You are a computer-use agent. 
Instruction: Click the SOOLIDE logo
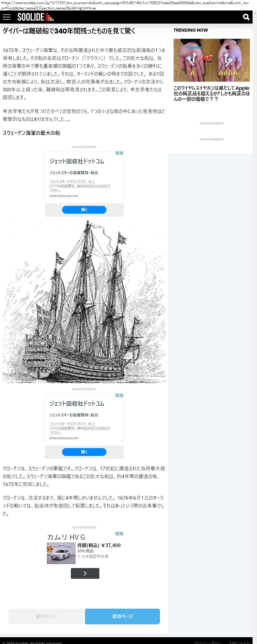36,17
